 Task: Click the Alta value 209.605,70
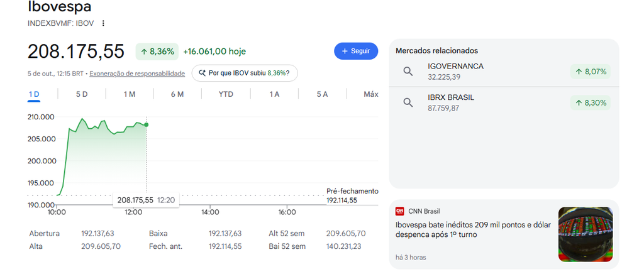click(101, 246)
